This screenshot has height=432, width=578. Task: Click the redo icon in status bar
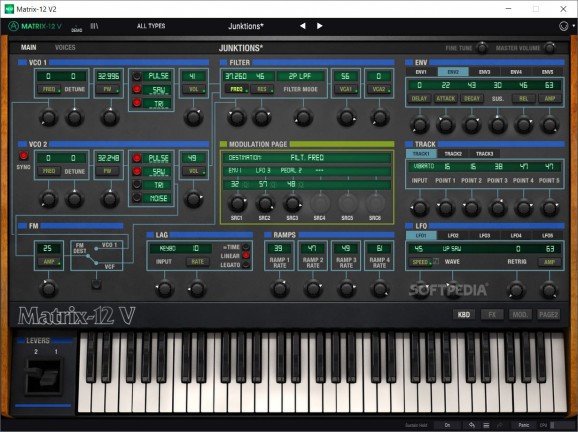click(x=500, y=425)
